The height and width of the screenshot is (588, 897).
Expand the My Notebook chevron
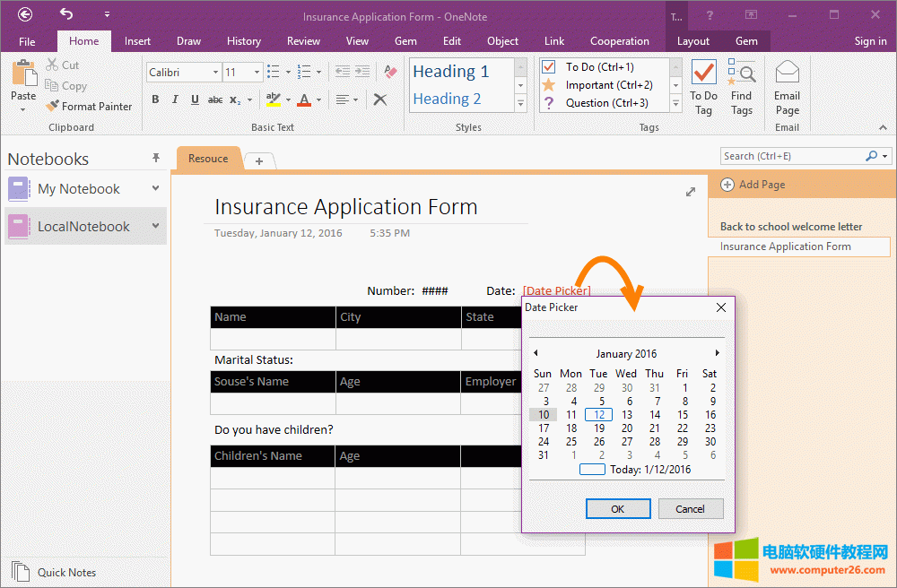point(156,188)
